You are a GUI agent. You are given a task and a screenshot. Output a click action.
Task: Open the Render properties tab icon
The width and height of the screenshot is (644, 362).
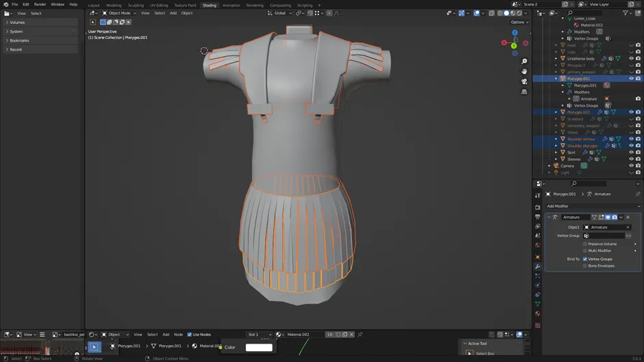pos(538,207)
